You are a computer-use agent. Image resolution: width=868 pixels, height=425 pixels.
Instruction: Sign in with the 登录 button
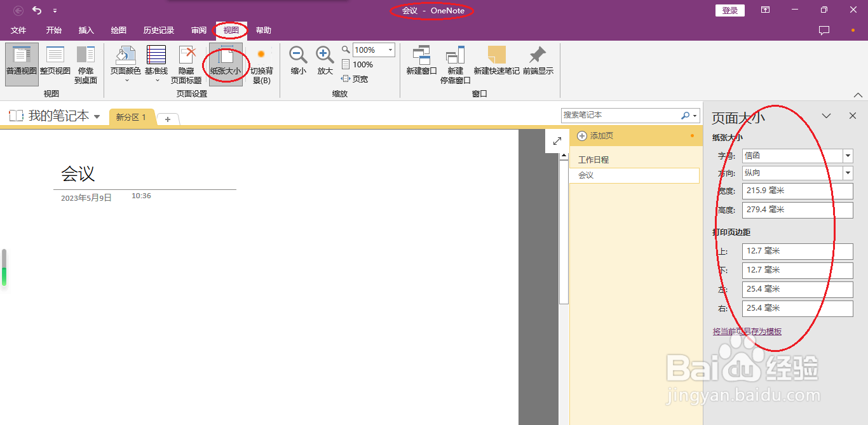coord(730,10)
